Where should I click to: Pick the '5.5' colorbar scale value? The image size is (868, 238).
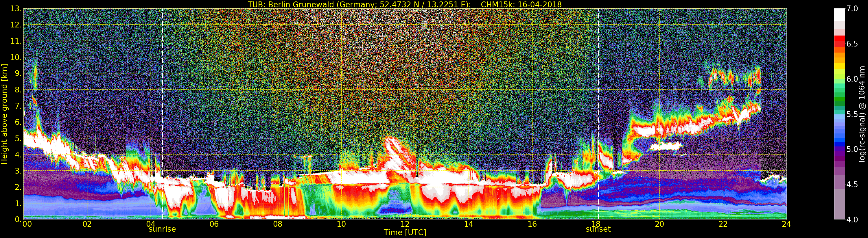pyautogui.click(x=852, y=114)
